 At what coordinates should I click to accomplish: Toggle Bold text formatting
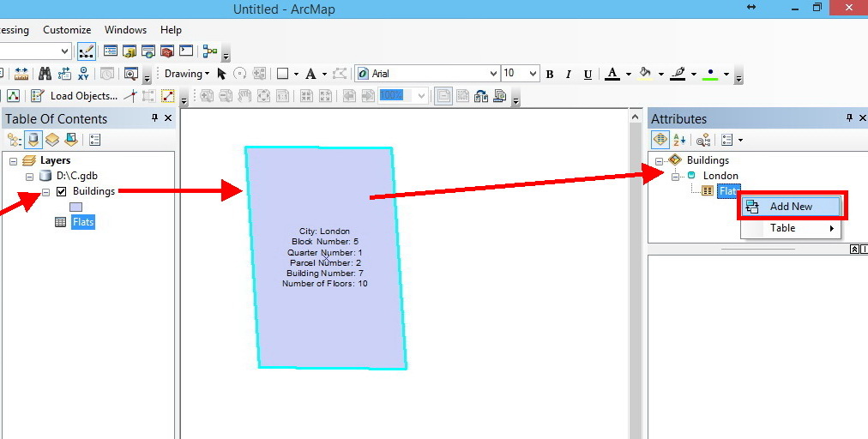pyautogui.click(x=550, y=75)
